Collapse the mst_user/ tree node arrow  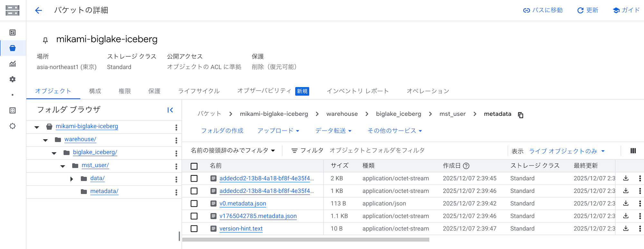63,166
